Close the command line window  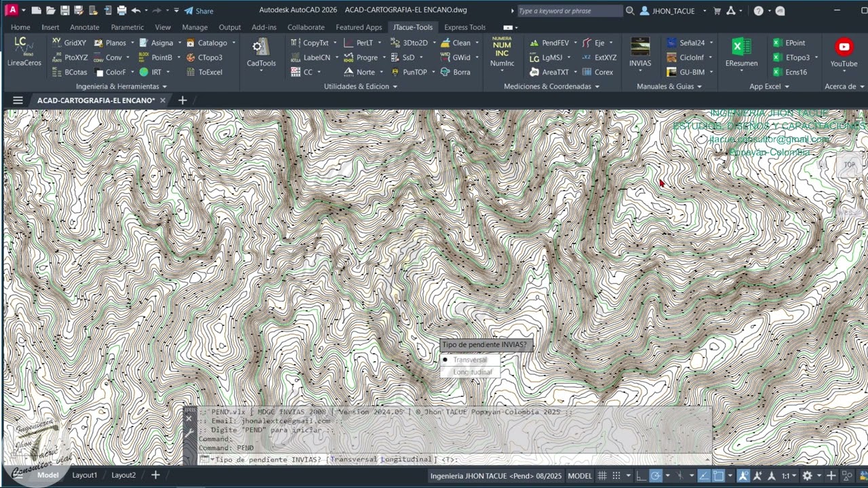[x=189, y=418]
